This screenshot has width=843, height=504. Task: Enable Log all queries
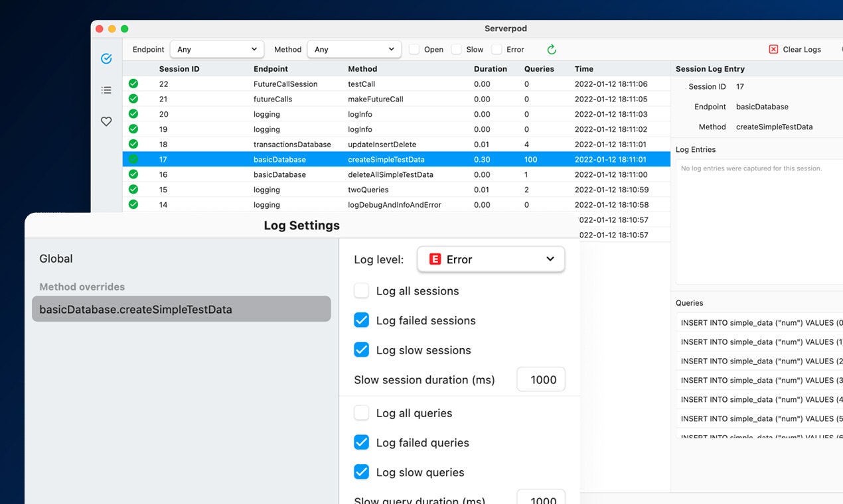click(362, 412)
